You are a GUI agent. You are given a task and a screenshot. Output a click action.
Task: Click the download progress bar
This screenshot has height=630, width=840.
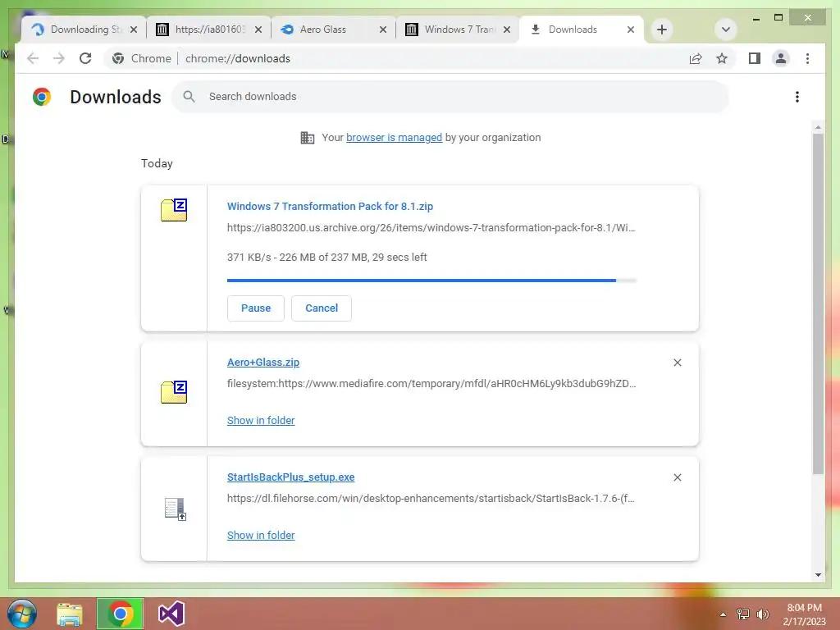click(431, 281)
